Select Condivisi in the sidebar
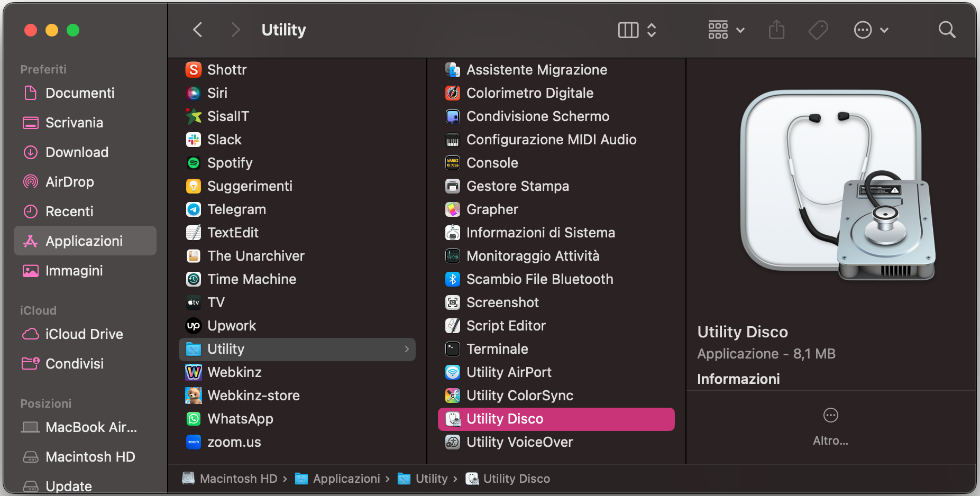980x496 pixels. [x=85, y=364]
